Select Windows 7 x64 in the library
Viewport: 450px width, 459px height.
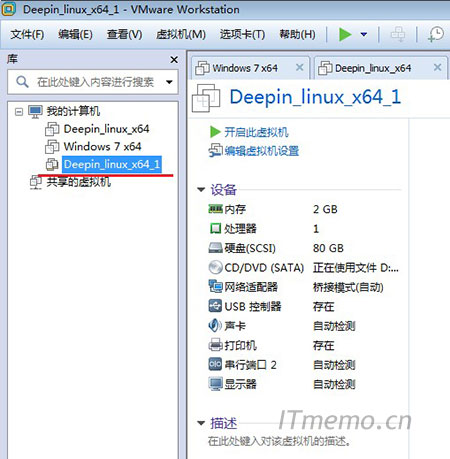coord(102,146)
